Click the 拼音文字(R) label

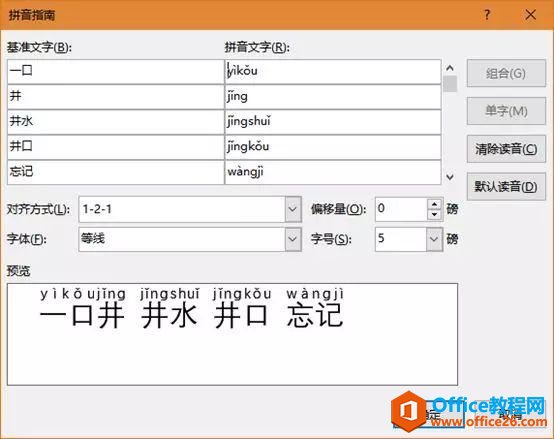coord(257,47)
